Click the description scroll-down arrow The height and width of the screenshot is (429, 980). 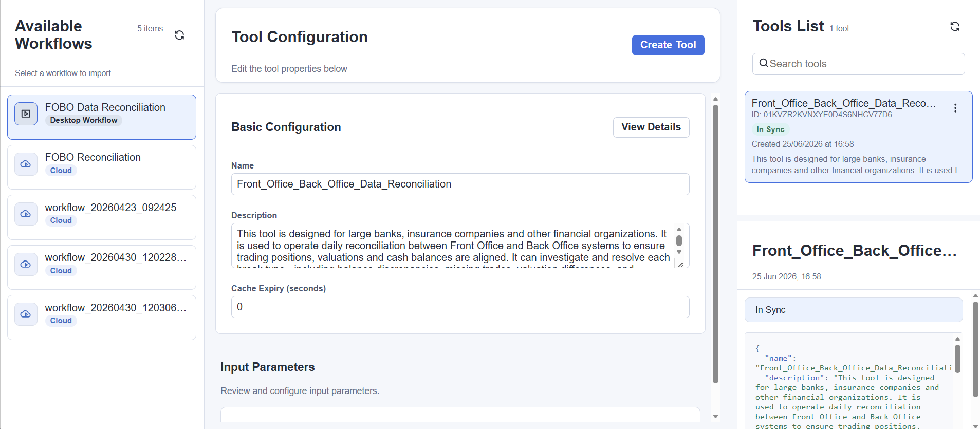pos(679,252)
